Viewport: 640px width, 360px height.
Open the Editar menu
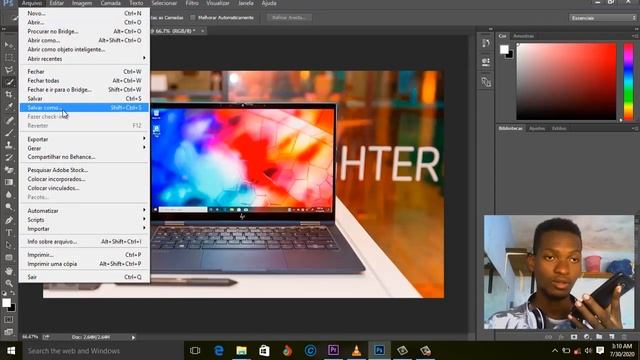[57, 3]
